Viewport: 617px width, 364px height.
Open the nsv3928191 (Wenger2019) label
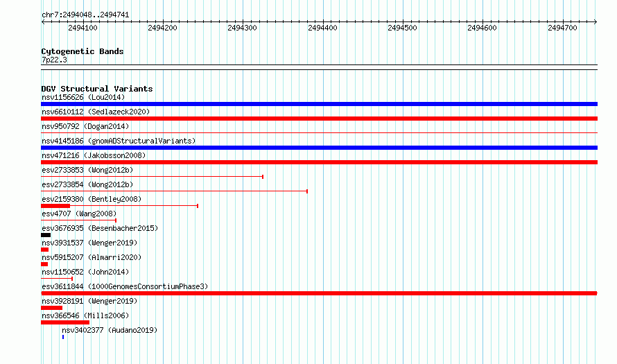[x=89, y=301]
